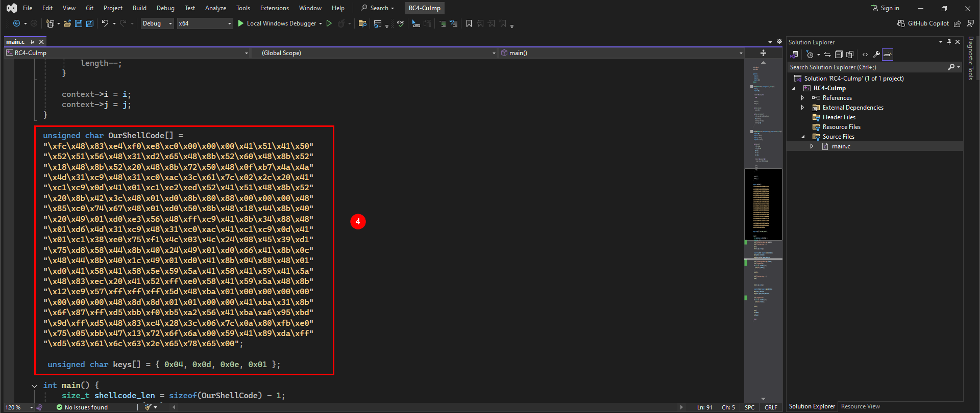Click Navigate Backward arrow icon
This screenshot has width=980, height=413.
coord(16,23)
